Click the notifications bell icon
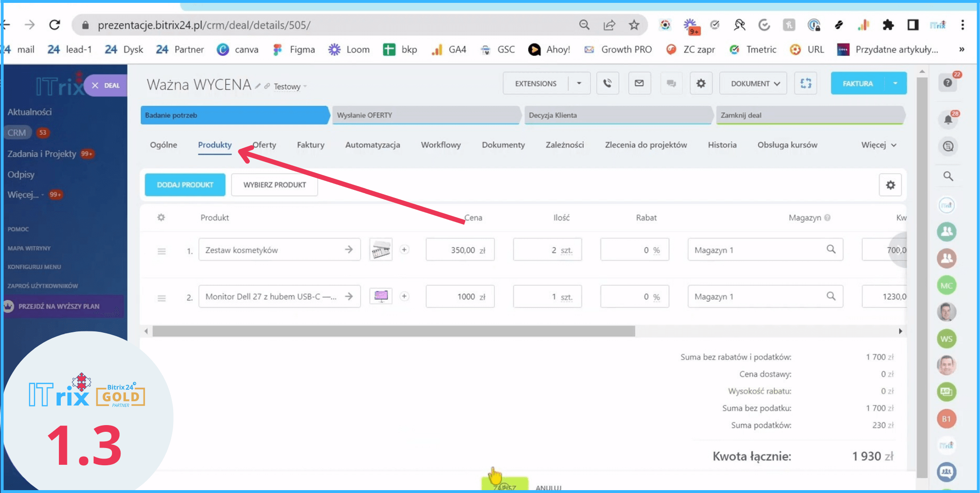The width and height of the screenshot is (980, 493). pyautogui.click(x=947, y=120)
